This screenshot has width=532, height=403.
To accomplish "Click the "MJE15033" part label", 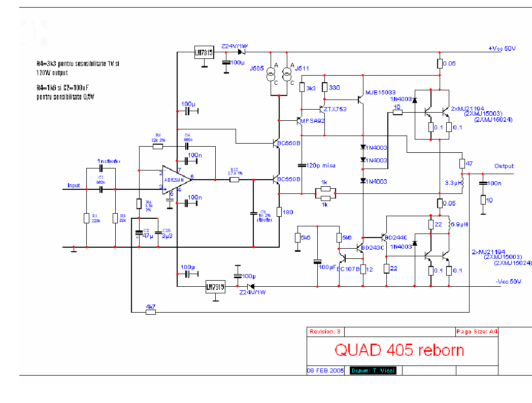I will pos(380,92).
